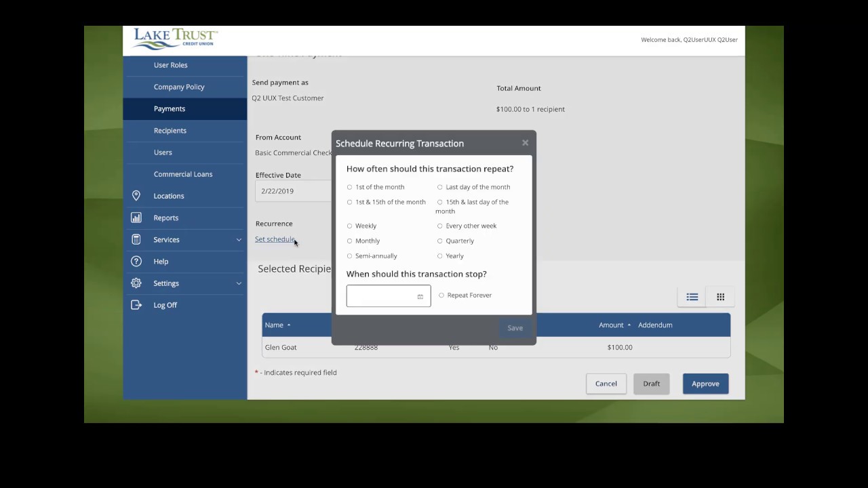The height and width of the screenshot is (488, 868).
Task: Click the Effective Date field 2/22/2019
Action: click(x=294, y=191)
